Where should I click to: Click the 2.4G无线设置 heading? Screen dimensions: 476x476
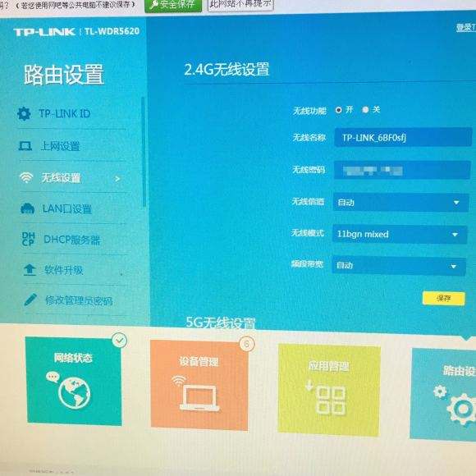(227, 69)
